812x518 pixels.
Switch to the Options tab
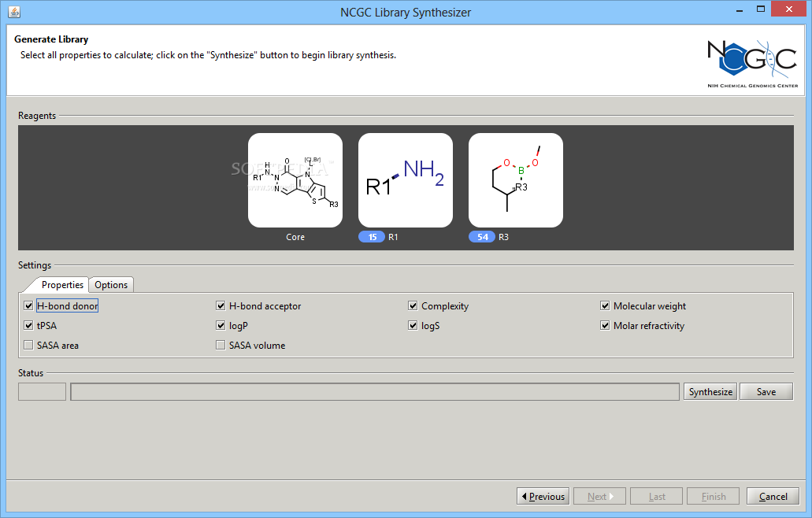[111, 285]
